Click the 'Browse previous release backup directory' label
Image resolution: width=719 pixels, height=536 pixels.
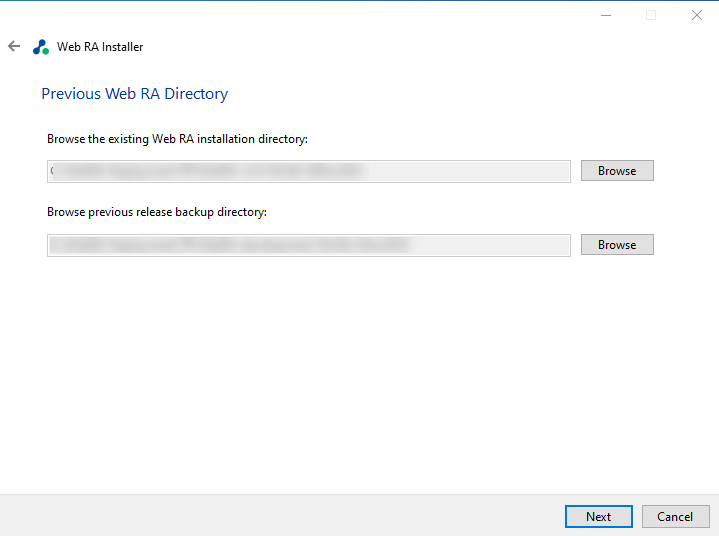click(157, 212)
